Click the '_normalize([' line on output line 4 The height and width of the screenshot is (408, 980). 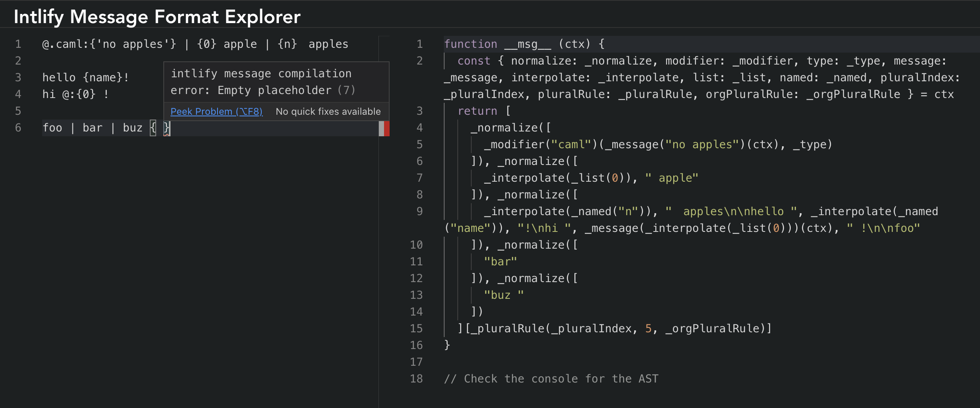click(511, 127)
